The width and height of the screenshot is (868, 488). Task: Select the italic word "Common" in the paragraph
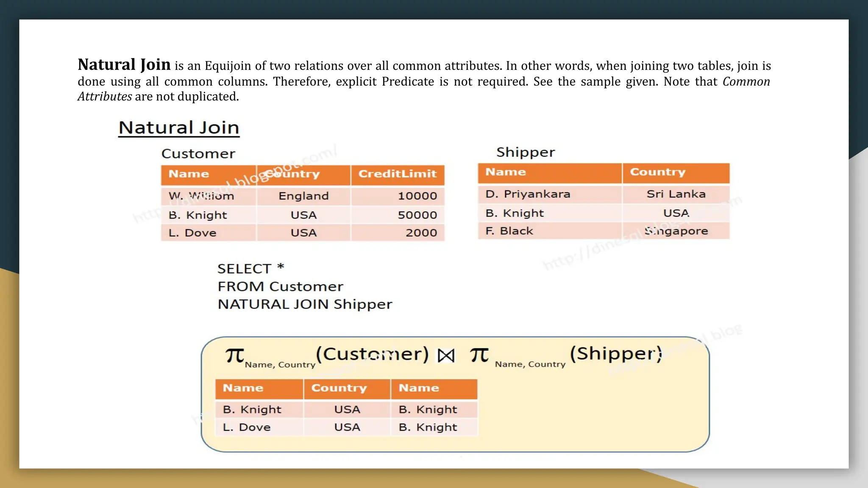(x=746, y=81)
